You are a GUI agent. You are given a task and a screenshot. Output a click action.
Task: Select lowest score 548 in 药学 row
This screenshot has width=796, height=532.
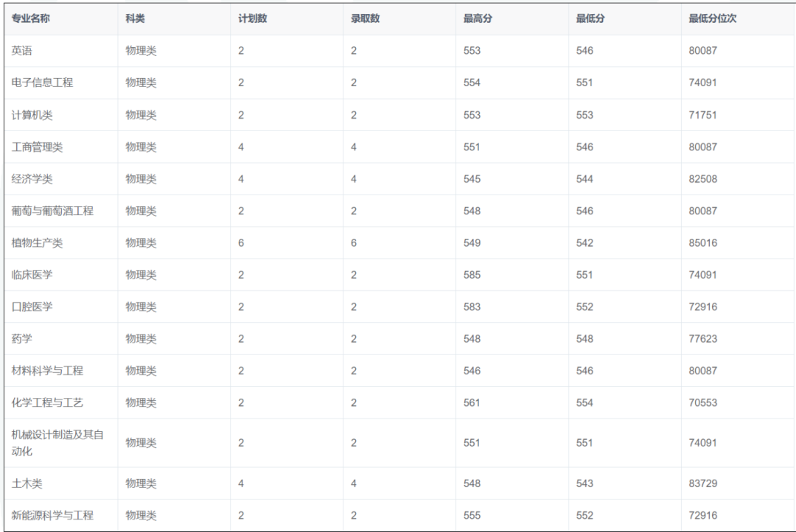[584, 339]
